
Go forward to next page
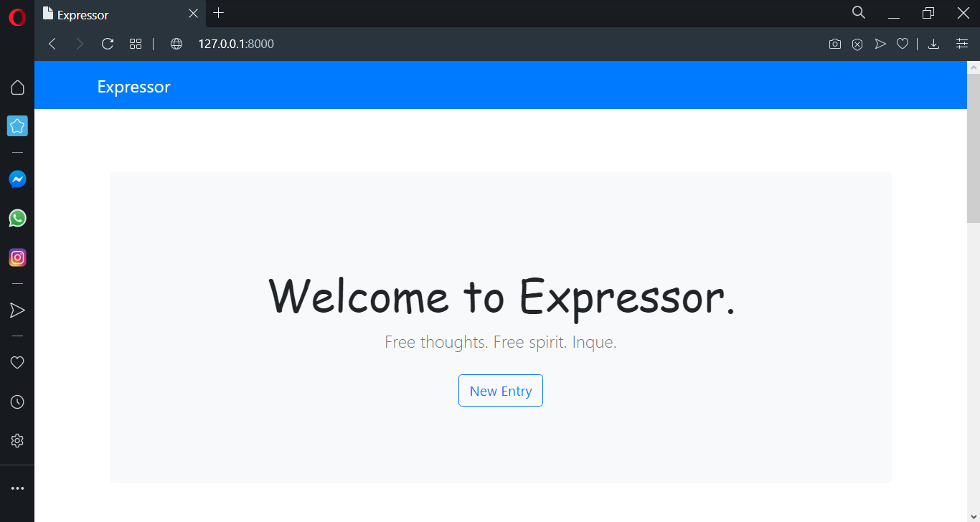tap(80, 44)
